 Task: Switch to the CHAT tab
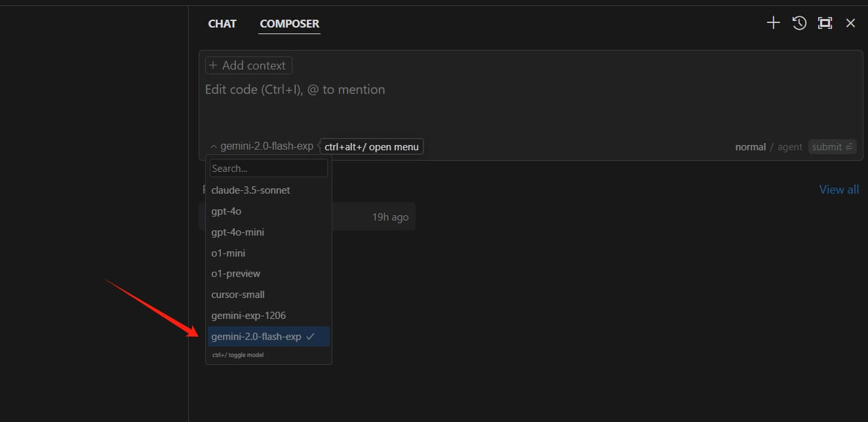click(x=222, y=23)
